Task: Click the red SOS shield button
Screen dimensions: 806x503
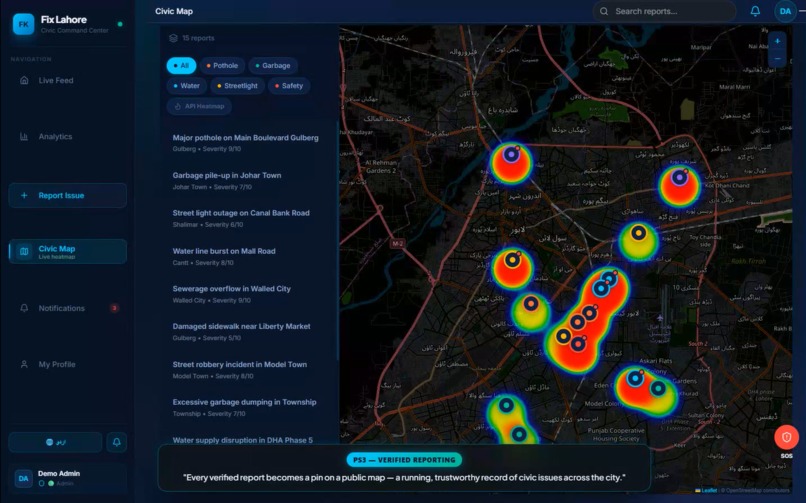Action: (786, 437)
